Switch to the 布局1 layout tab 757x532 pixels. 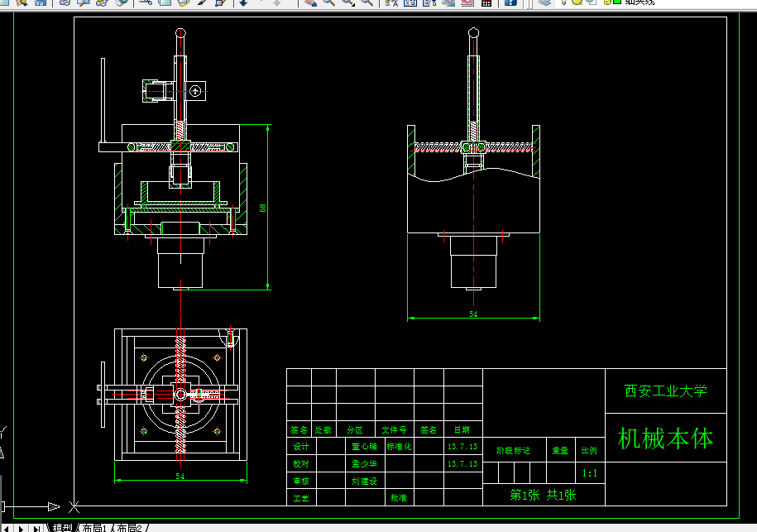tap(93, 528)
